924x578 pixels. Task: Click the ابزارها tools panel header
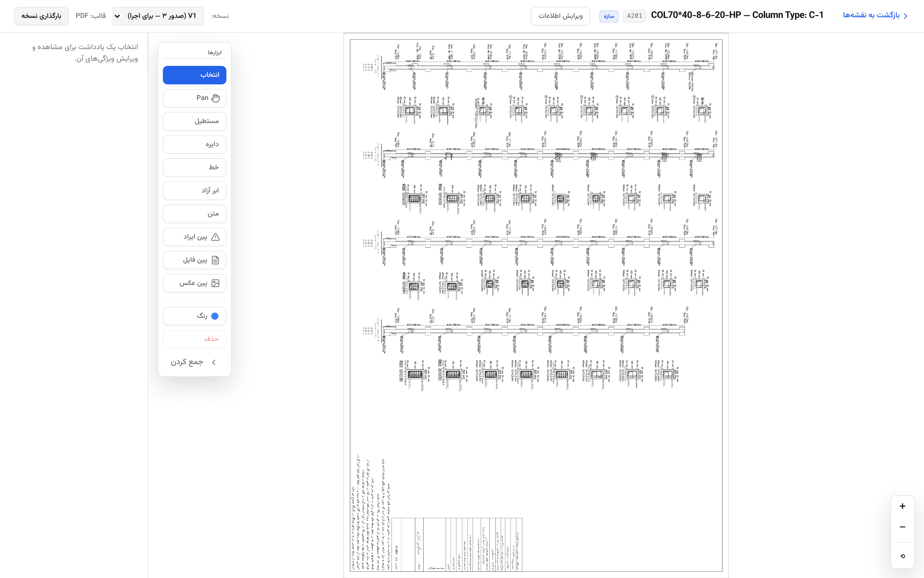(x=215, y=53)
